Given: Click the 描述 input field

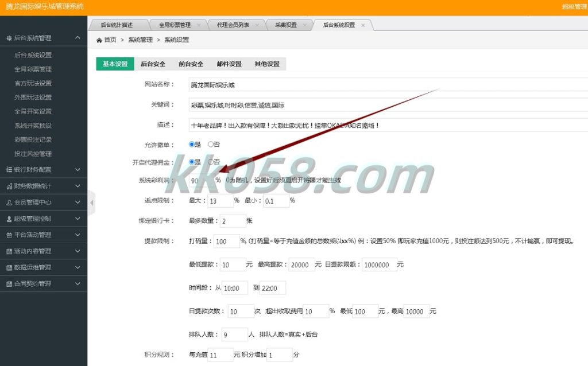Looking at the screenshot, I should pyautogui.click(x=388, y=125).
